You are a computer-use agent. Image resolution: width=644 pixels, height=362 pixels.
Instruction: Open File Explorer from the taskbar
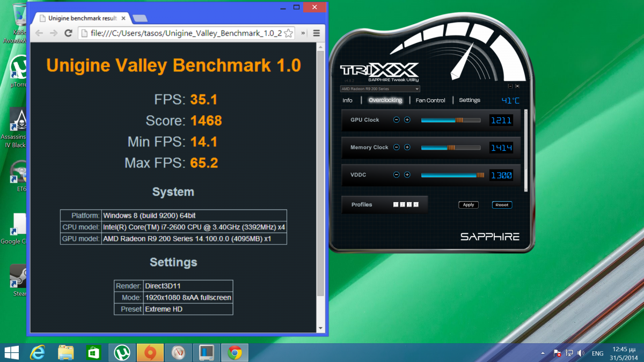[65, 353]
